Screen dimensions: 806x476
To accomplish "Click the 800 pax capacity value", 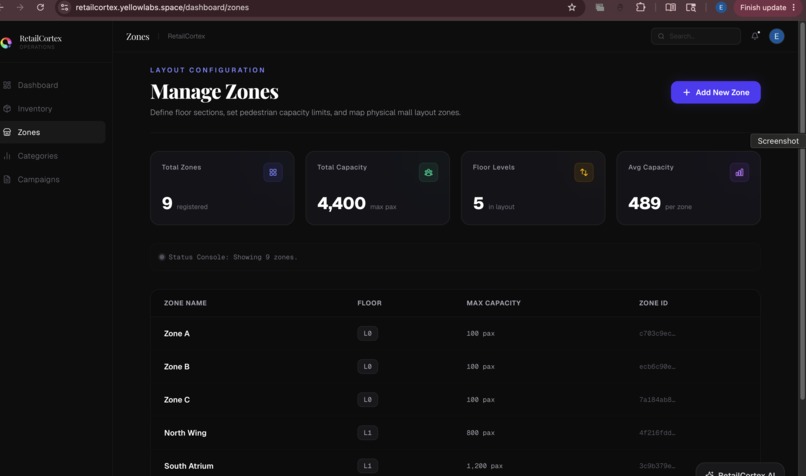I will pyautogui.click(x=481, y=433).
